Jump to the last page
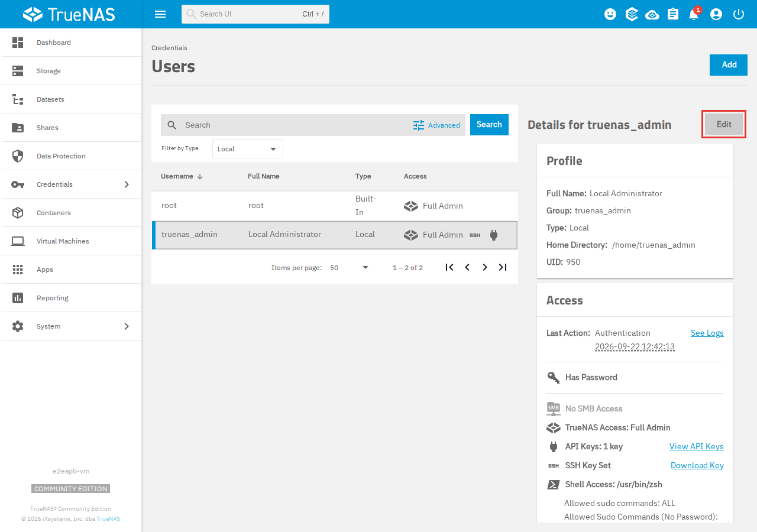Image resolution: width=757 pixels, height=532 pixels. click(503, 267)
